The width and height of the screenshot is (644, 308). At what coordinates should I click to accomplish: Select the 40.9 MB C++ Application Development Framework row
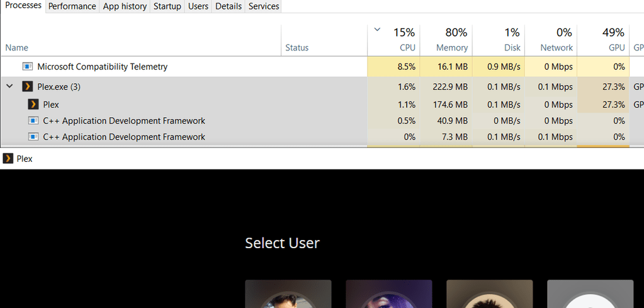pos(322,121)
